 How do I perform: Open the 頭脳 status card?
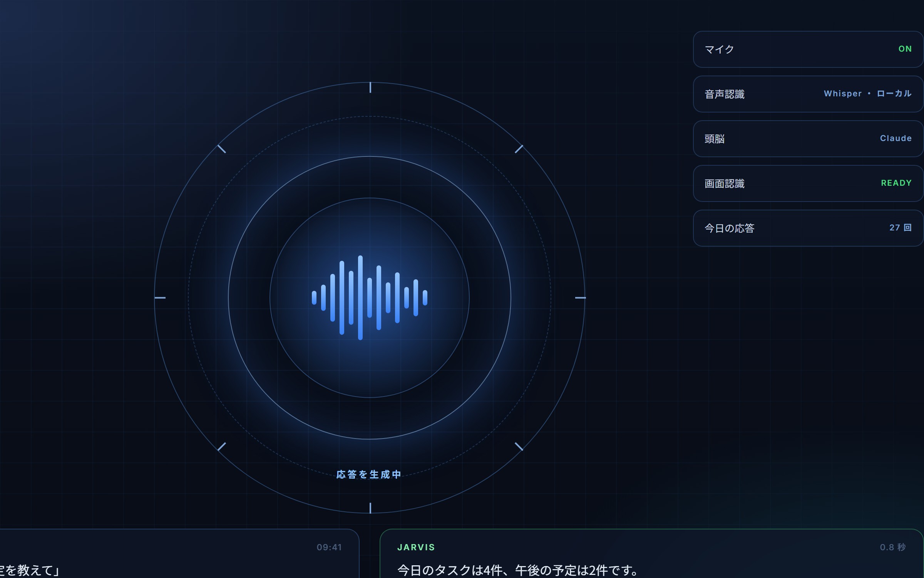coord(808,139)
